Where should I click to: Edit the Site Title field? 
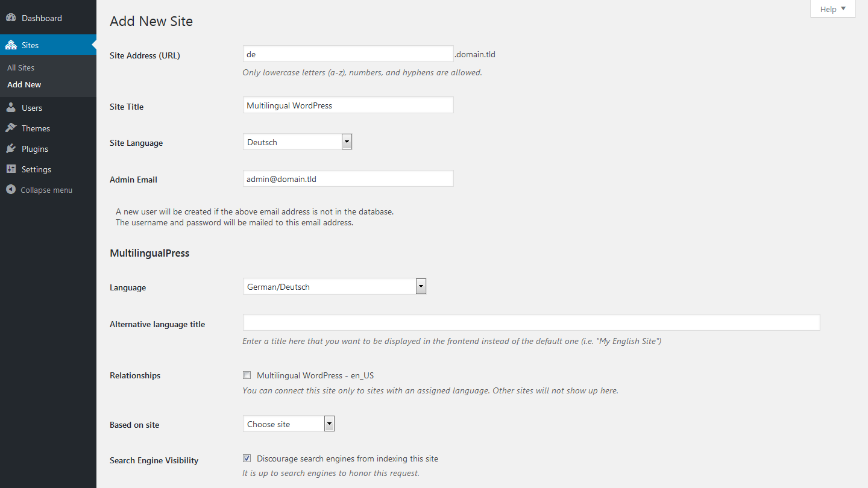tap(348, 105)
